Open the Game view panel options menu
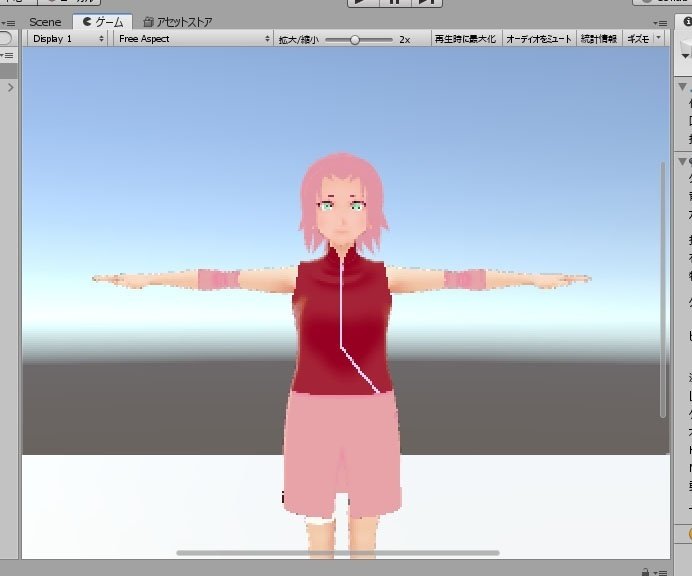692x576 pixels. click(x=660, y=23)
